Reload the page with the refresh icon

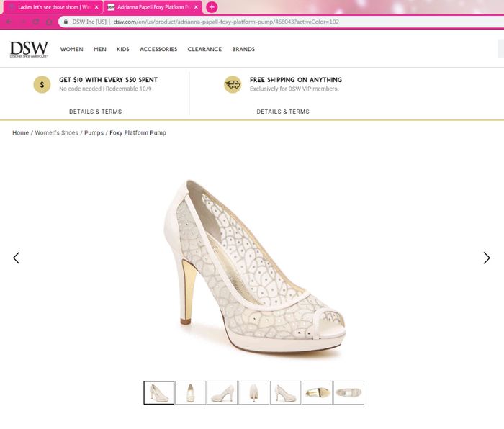(x=35, y=22)
